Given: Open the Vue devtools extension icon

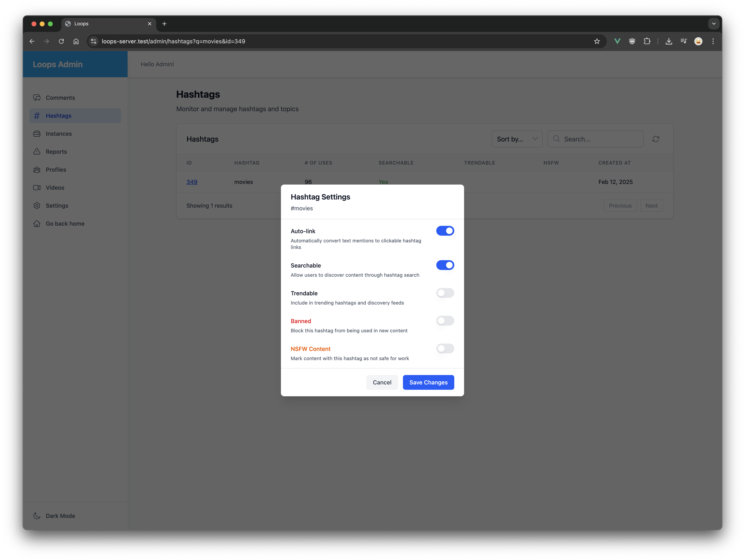Looking at the screenshot, I should 617,41.
